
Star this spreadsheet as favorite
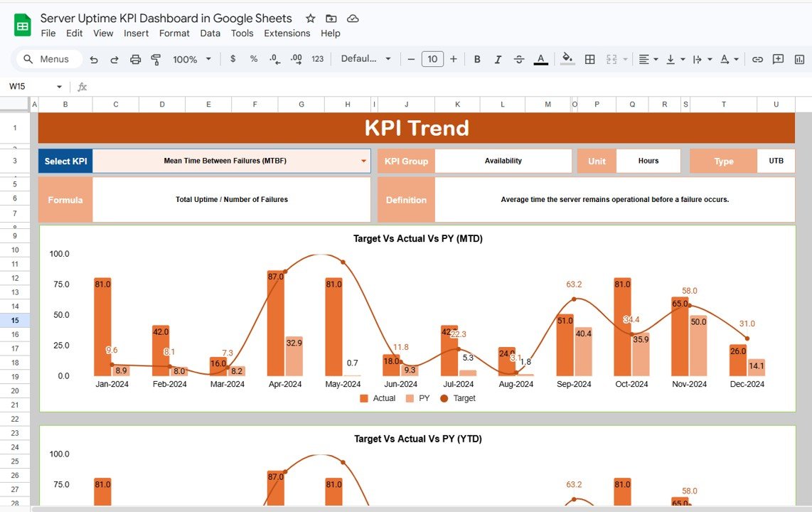pos(309,18)
